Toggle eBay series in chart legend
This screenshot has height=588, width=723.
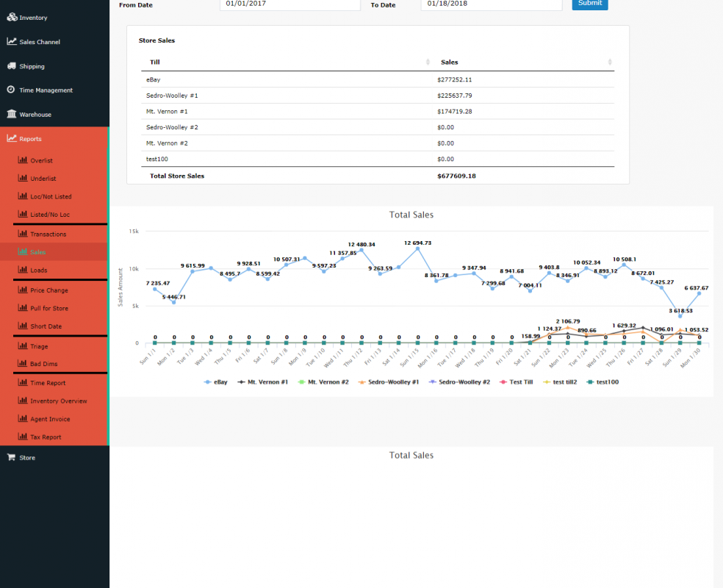coord(215,382)
